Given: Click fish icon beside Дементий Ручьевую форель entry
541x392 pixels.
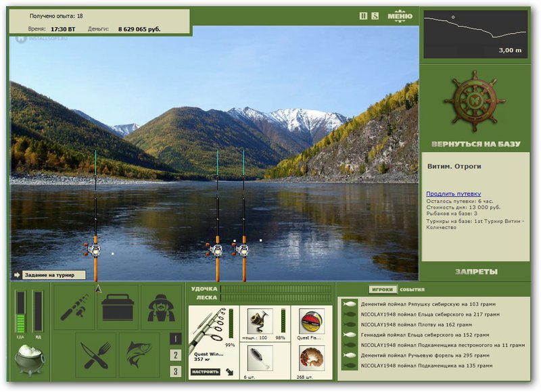Looking at the screenshot, I should pyautogui.click(x=349, y=355).
